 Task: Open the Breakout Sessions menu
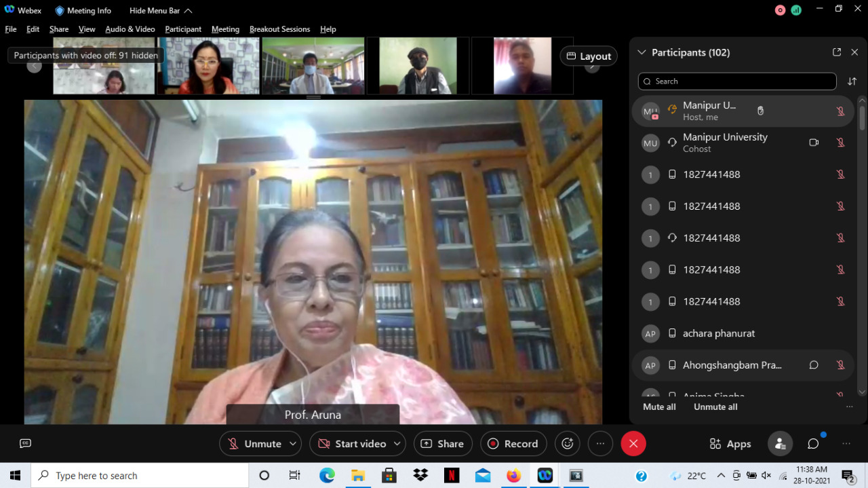coord(279,29)
